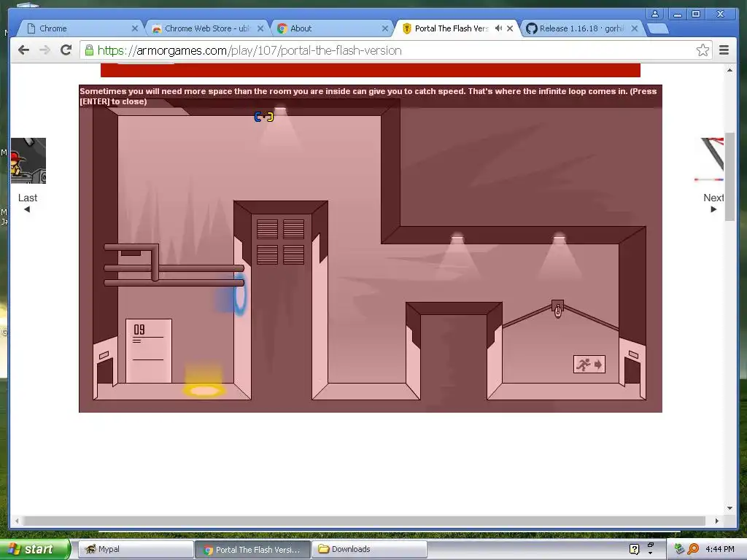Switch to the About tab

[333, 28]
